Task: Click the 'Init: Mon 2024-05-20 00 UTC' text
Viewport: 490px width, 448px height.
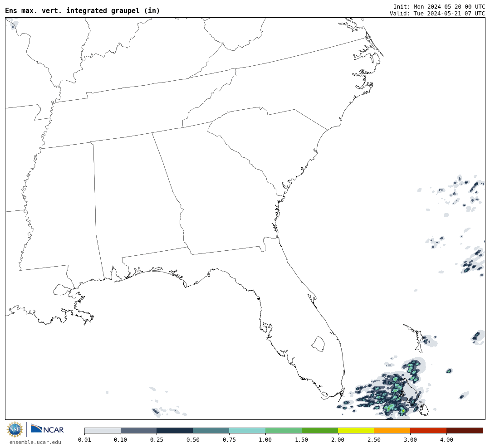Action: (439, 6)
